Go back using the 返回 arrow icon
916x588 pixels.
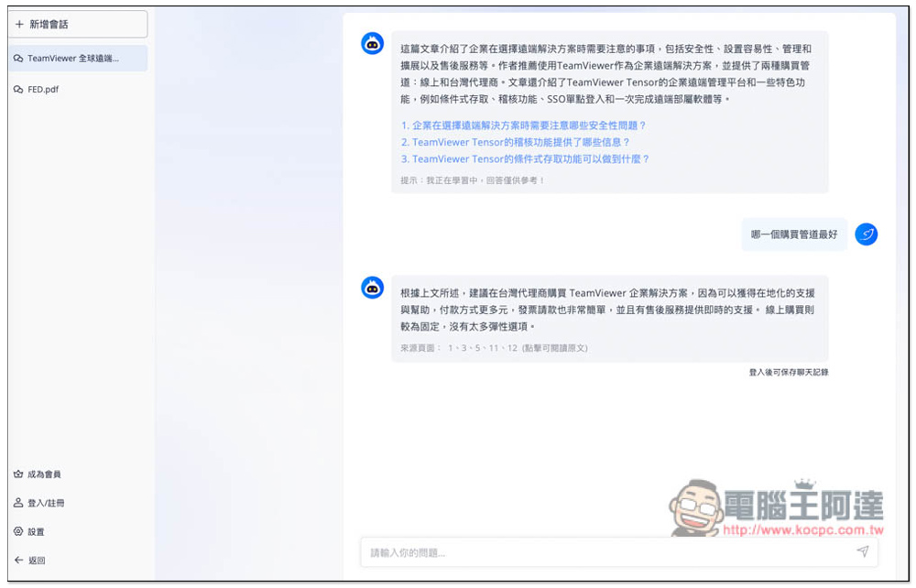click(18, 560)
